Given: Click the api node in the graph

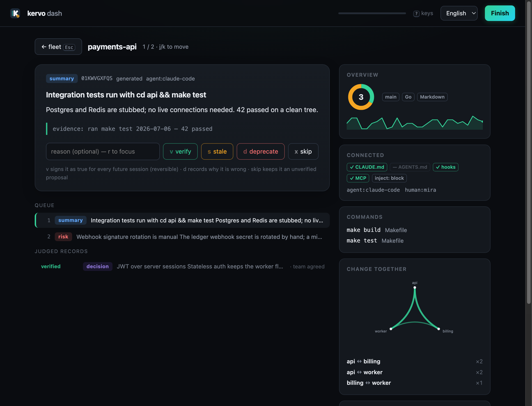Looking at the screenshot, I should (415, 288).
